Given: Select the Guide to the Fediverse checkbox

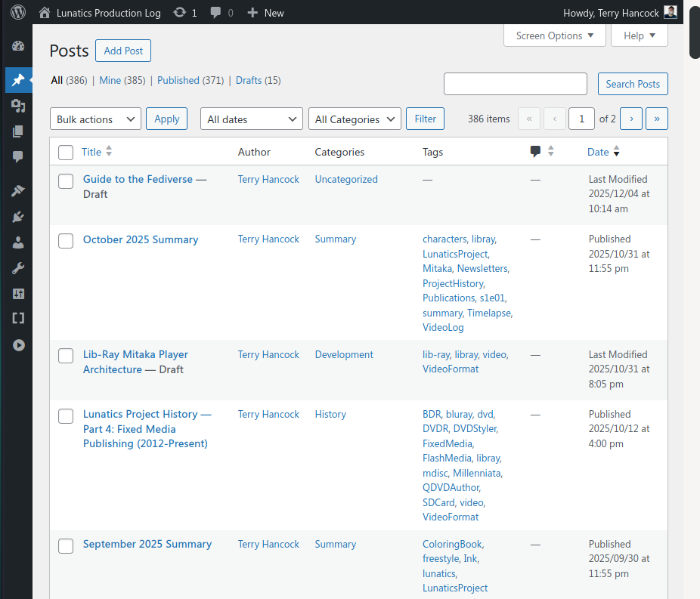Looking at the screenshot, I should 66,181.
